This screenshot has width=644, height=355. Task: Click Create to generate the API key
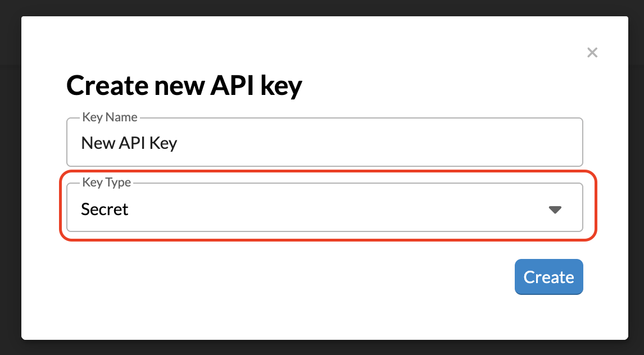tap(548, 277)
